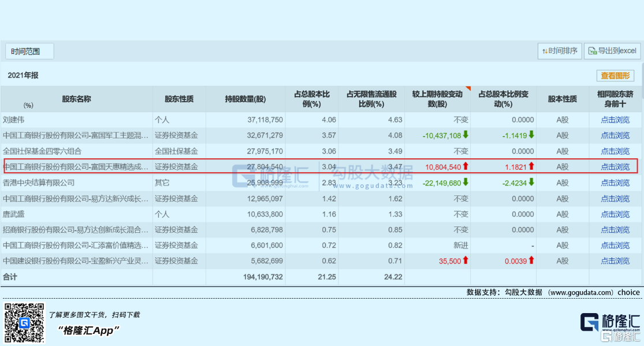
Task: Open 点击浏览 link for 宝盈新兴产业 row
Action: [x=615, y=261]
